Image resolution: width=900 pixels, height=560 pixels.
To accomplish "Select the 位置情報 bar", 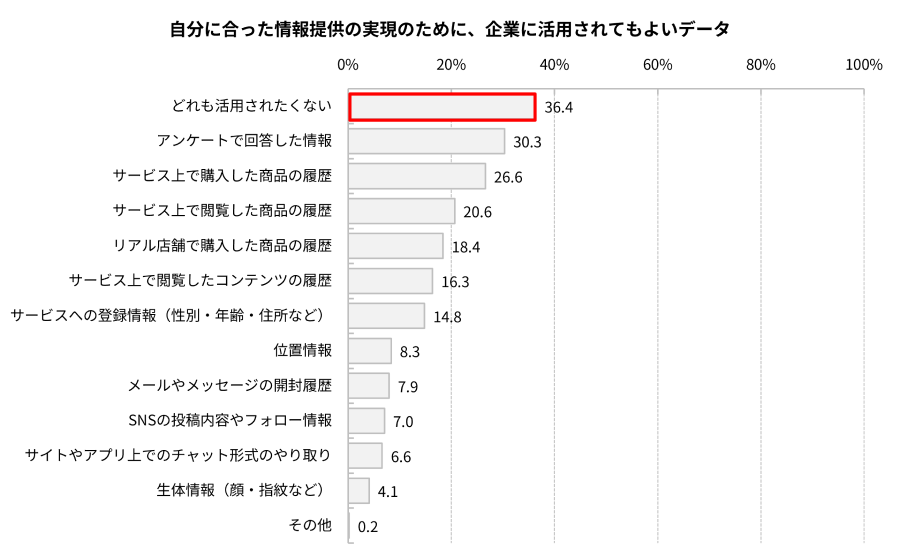I will [x=370, y=351].
